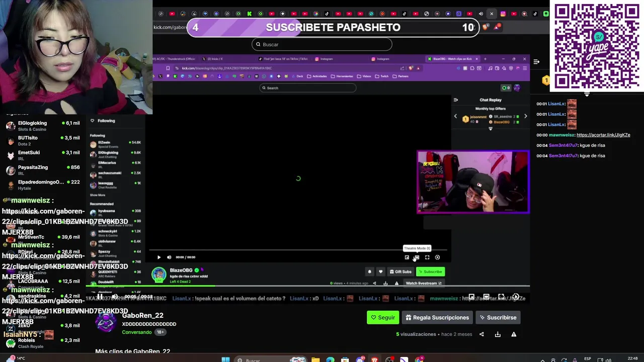The width and height of the screenshot is (644, 362).
Task: Open Deck bookmark
Action: tap(297, 76)
